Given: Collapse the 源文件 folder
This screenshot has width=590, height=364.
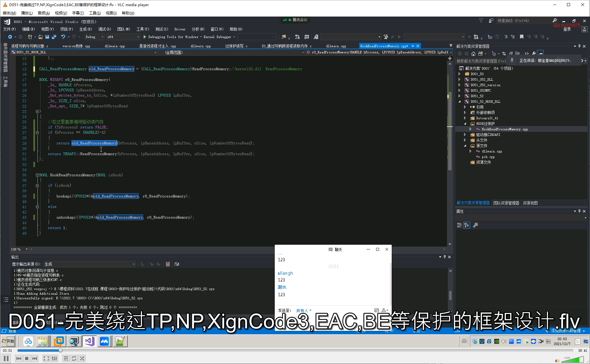Looking at the screenshot, I should (465, 146).
